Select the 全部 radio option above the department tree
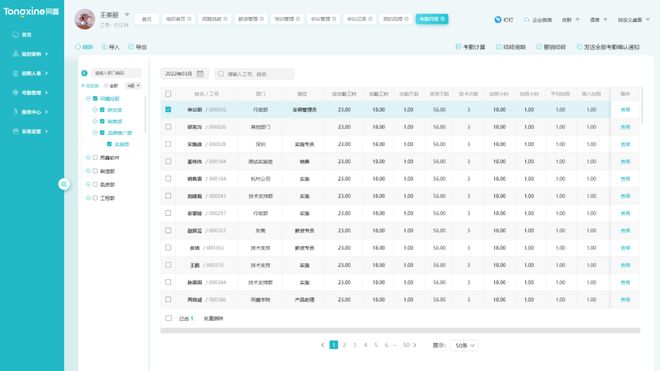 click(106, 85)
